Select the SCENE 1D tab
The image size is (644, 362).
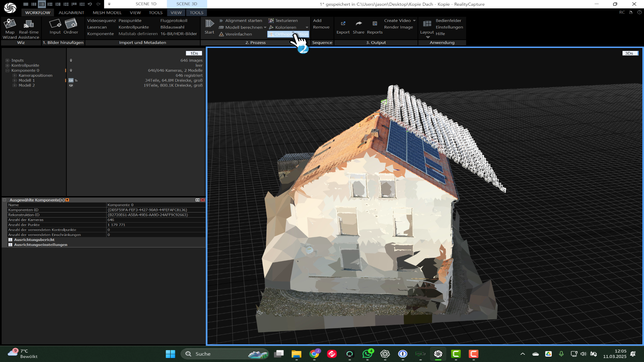146,4
